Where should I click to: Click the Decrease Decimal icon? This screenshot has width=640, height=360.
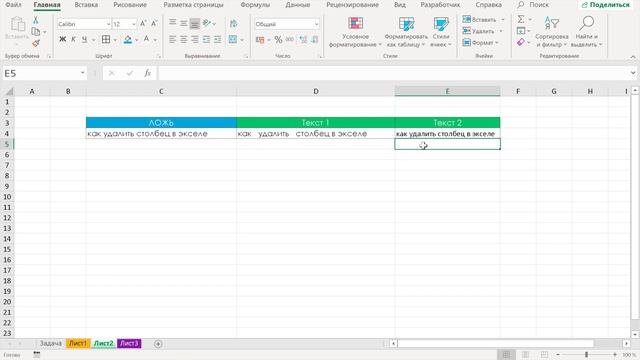[314, 40]
